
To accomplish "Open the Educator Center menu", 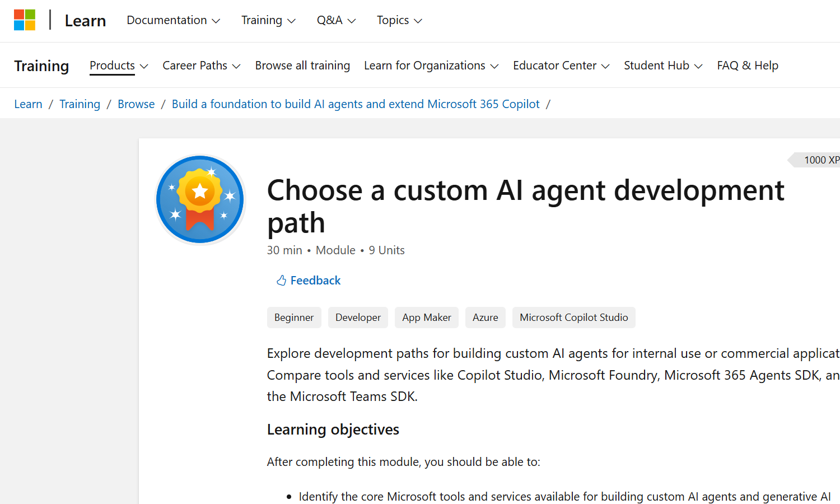I will click(561, 66).
